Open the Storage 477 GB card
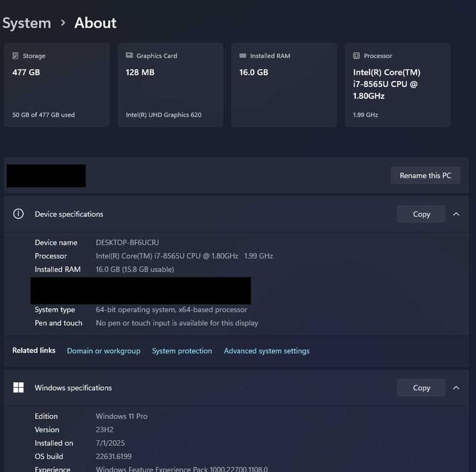Screen dimensions: 476x472 click(x=57, y=85)
